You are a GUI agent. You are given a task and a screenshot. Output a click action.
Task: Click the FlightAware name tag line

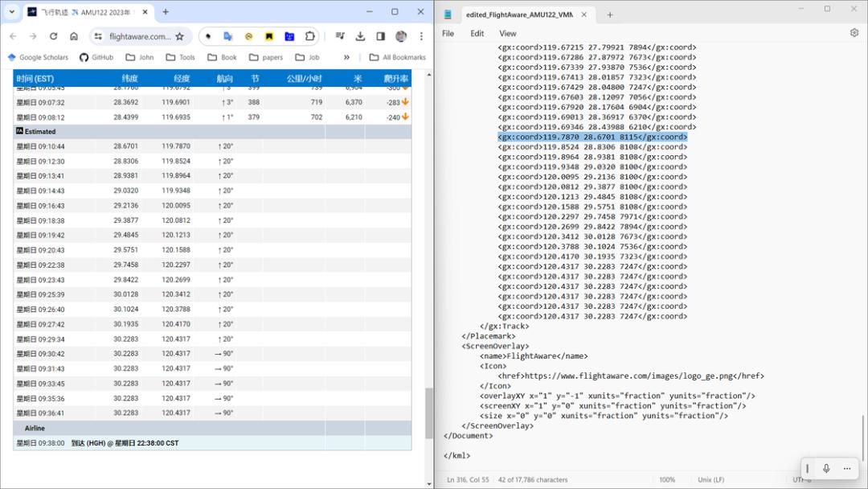[x=534, y=356]
